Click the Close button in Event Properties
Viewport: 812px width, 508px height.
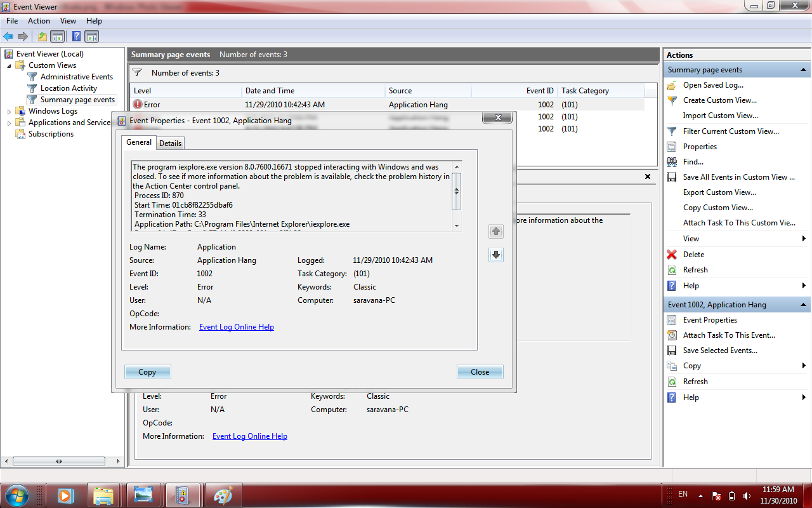(480, 372)
